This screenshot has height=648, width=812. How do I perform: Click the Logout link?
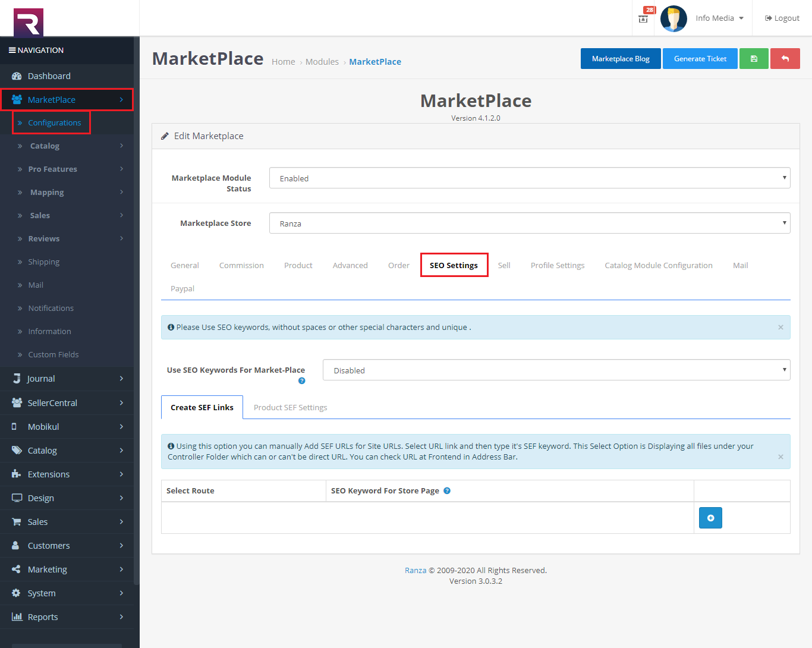click(x=782, y=18)
